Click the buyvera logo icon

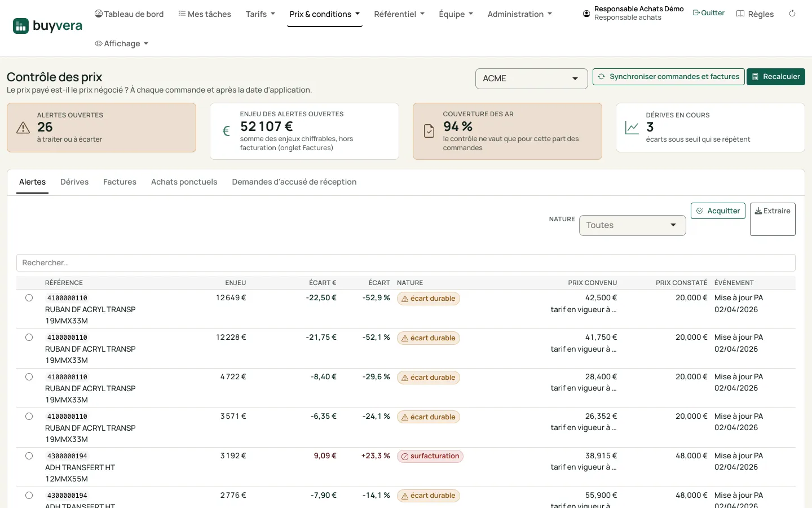(21, 26)
